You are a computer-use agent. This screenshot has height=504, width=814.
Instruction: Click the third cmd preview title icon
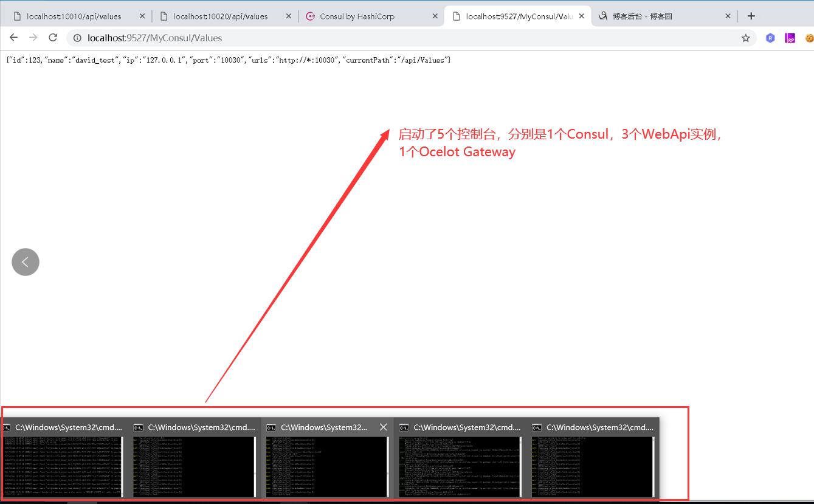tap(271, 427)
